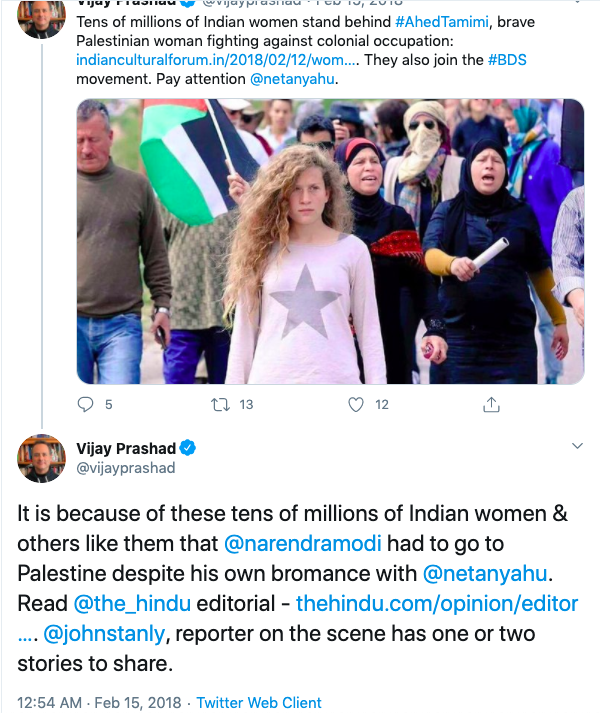Open the share icon under the photo
This screenshot has height=713, width=600.
coord(491,405)
